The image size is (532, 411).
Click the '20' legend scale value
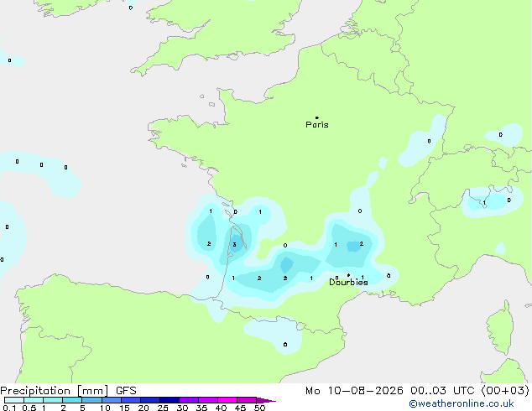click(143, 408)
